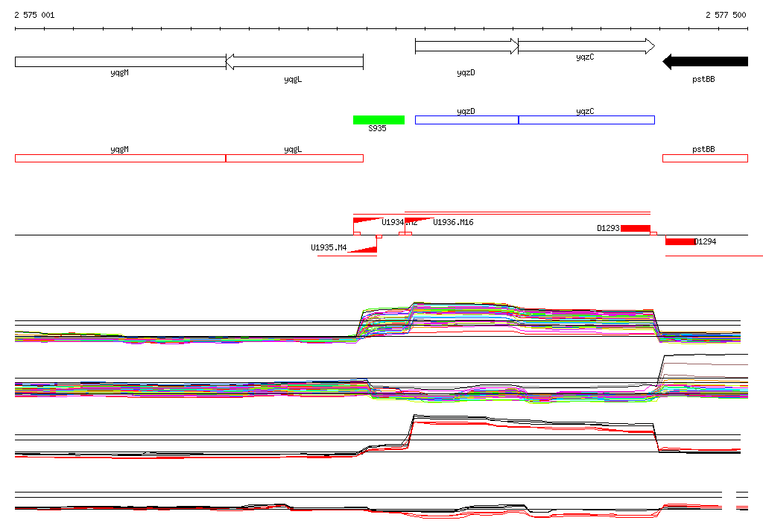The image size is (763, 532).
Task: Select the white right-pointing yqzD gene arrow
Action: [466, 46]
